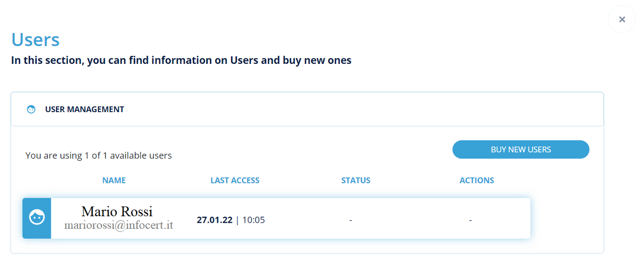Viewport: 644px width, 277px height.
Task: Sort by the Name column header
Action: point(114,180)
